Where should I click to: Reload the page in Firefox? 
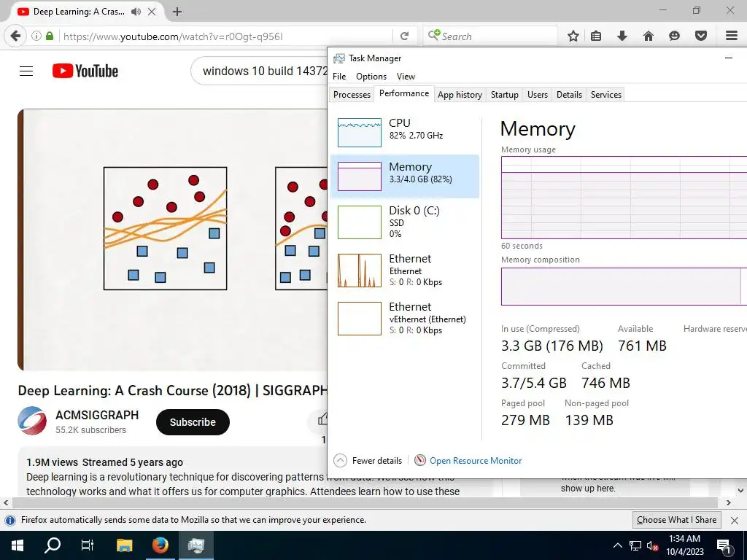[x=404, y=36]
